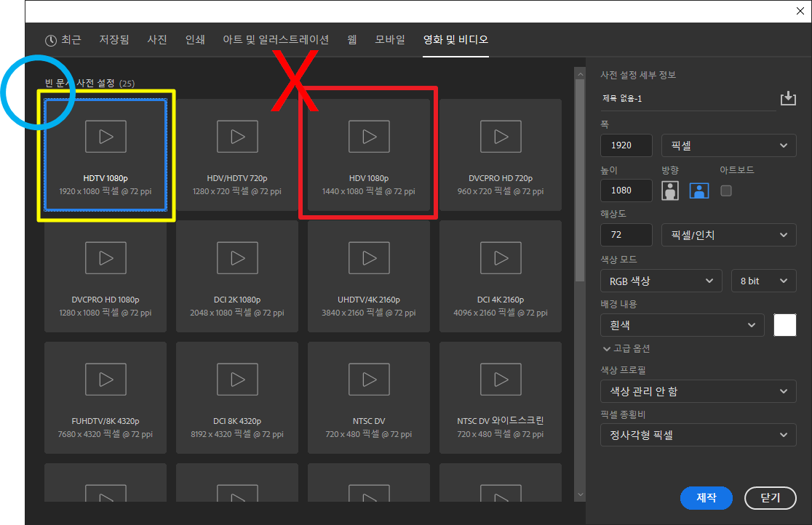Open the 흰색 background contents dropdown
The image size is (812, 525).
(x=682, y=325)
